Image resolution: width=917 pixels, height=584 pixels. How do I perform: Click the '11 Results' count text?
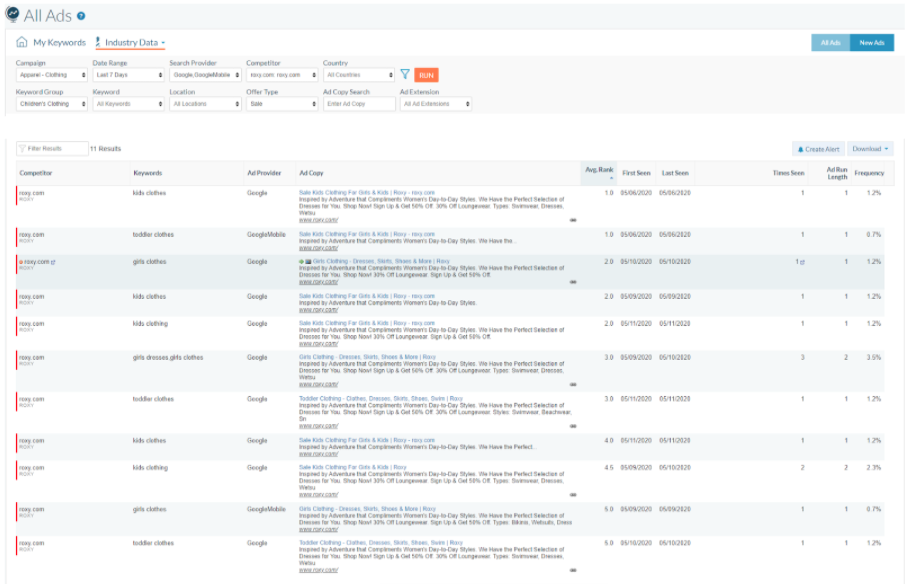click(x=106, y=148)
